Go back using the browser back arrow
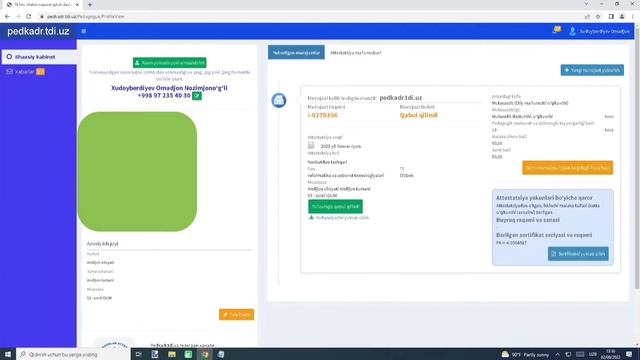This screenshot has height=360, width=640. [x=7, y=16]
